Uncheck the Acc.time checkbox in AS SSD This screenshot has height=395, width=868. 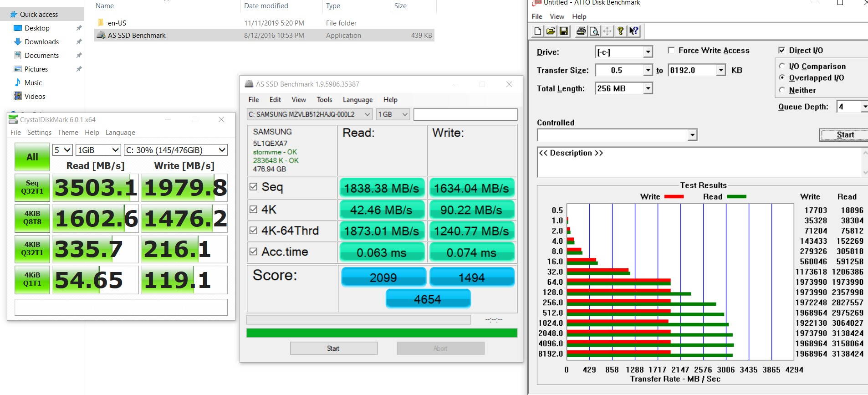tap(254, 251)
